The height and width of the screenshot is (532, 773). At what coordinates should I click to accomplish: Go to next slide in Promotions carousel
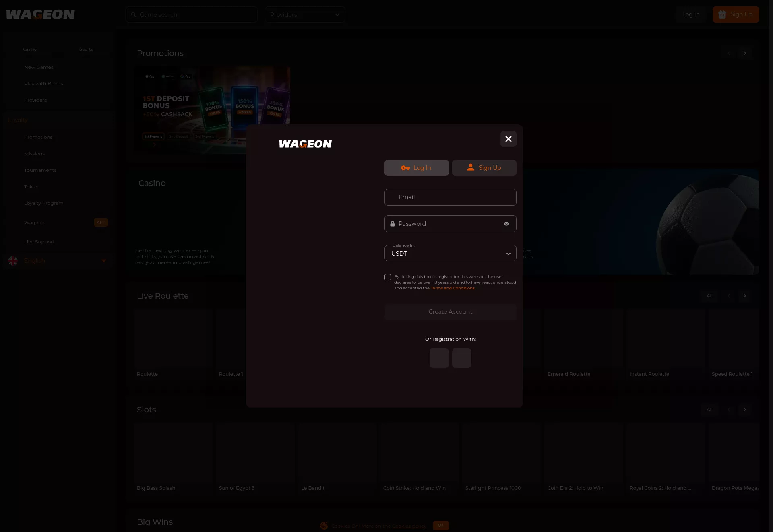click(744, 53)
